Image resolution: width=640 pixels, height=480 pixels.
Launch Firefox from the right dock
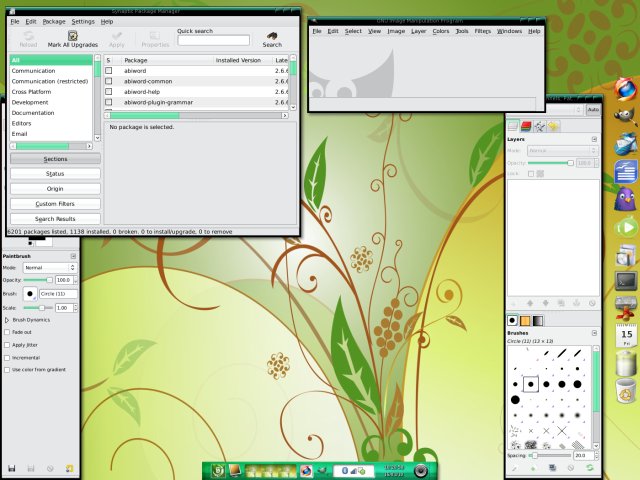626,89
